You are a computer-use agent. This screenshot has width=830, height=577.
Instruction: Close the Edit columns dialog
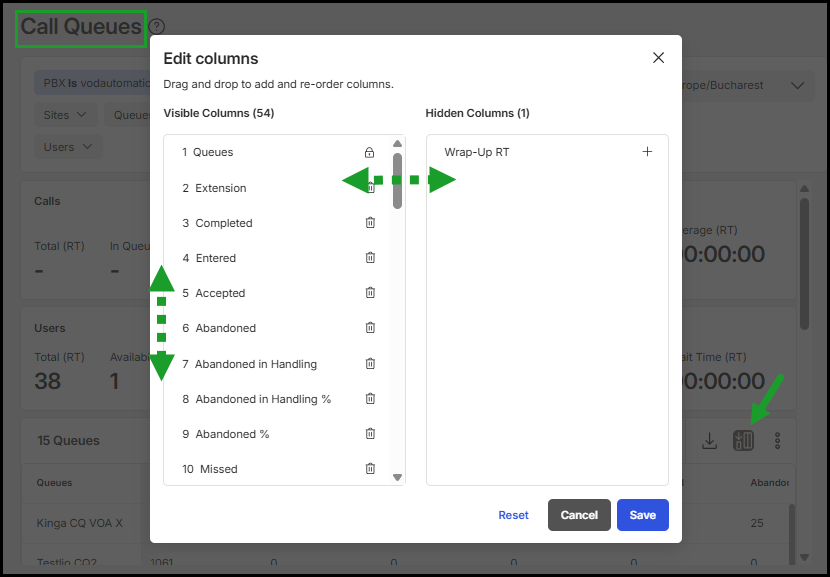[x=658, y=58]
